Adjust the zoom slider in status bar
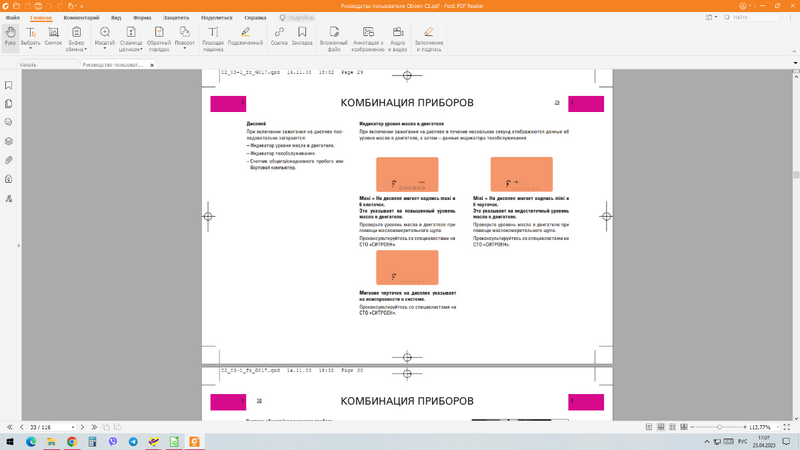This screenshot has width=800, height=450. pos(720,426)
